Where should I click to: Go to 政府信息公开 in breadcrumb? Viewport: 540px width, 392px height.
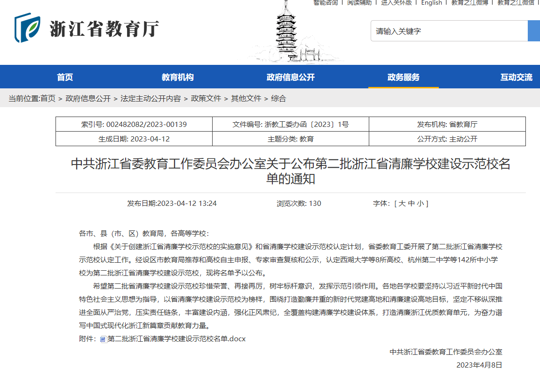(88, 98)
